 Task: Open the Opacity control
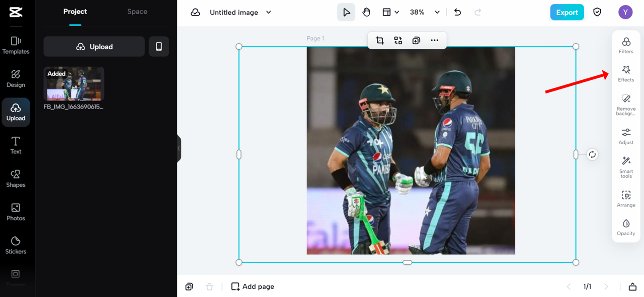point(626,227)
